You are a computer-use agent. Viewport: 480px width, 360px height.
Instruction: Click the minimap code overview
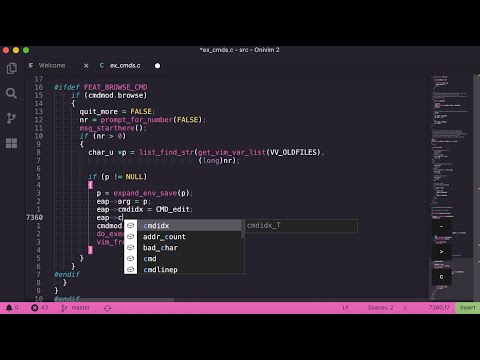point(450,187)
